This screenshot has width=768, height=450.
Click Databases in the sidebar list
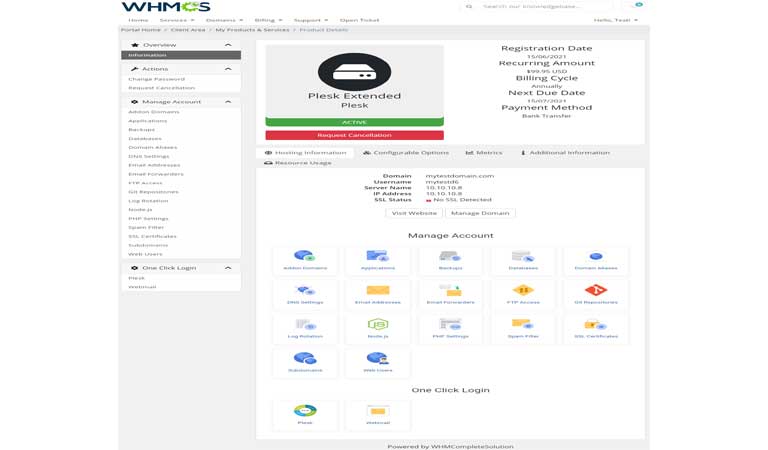tap(145, 139)
